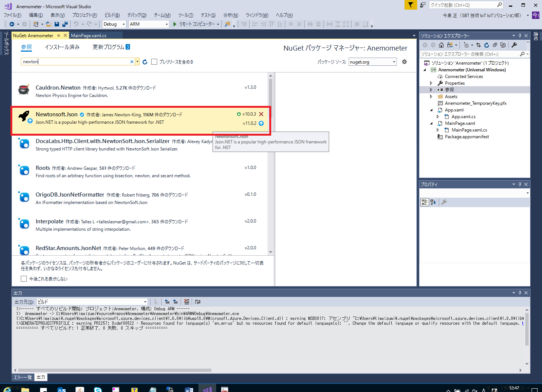The height and width of the screenshot is (392, 542).
Task: Toggle auto-hide pin on Solution Explorer panel
Action: [x=520, y=36]
